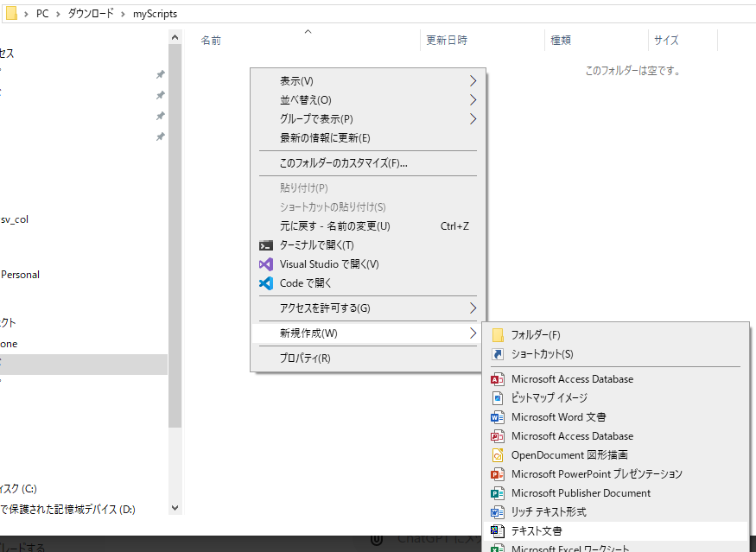Screen dimensions: 756x552
Task: Click the first Access Database icon
Action: click(x=498, y=379)
